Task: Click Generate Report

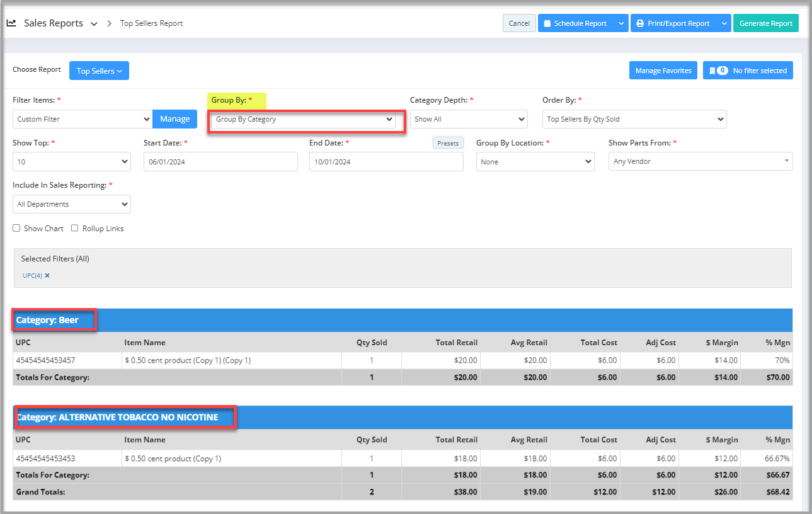Action: (766, 23)
